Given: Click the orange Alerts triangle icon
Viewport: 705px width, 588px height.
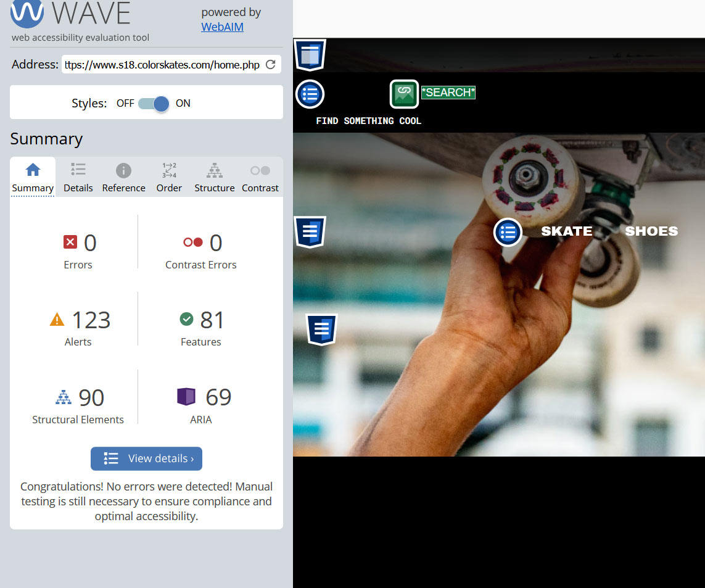Looking at the screenshot, I should tap(57, 320).
